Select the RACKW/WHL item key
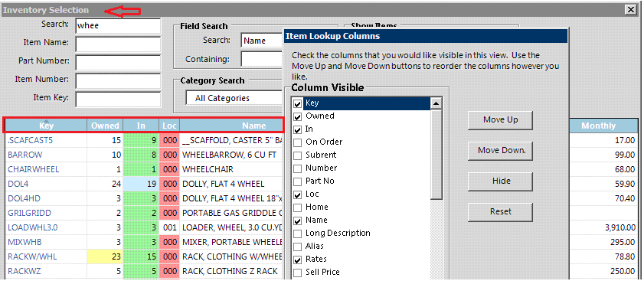The width and height of the screenshot is (644, 281). [x=32, y=256]
